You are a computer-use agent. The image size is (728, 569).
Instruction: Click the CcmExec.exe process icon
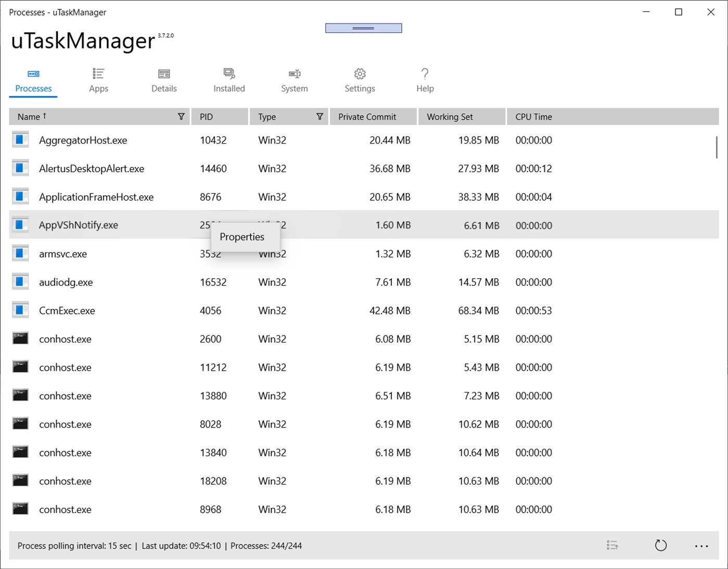pyautogui.click(x=20, y=310)
